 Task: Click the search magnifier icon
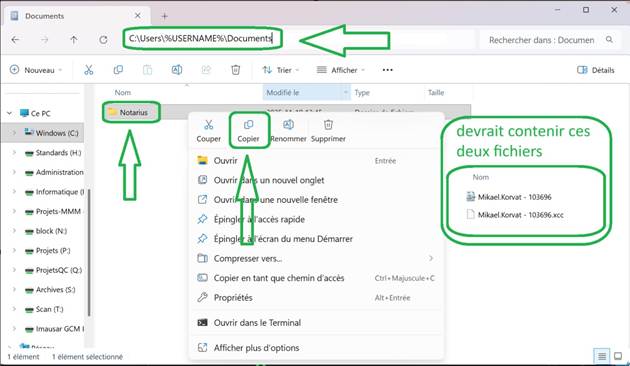tap(609, 39)
